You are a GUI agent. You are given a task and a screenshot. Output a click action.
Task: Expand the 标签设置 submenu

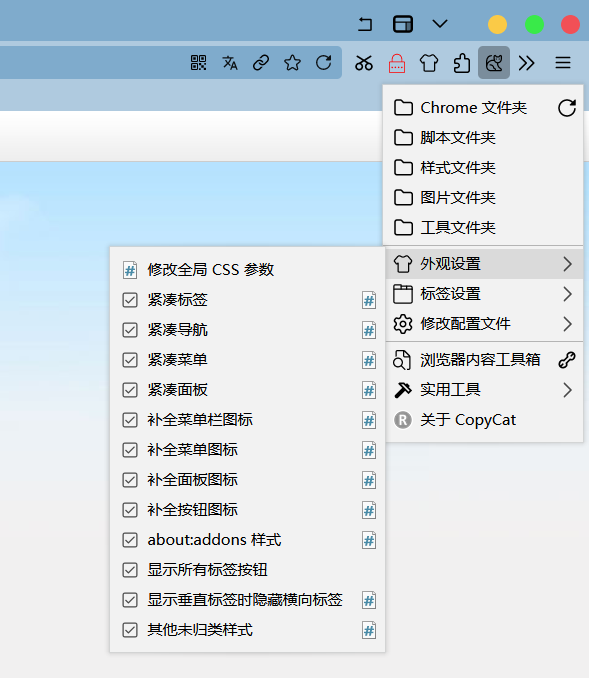pos(484,294)
